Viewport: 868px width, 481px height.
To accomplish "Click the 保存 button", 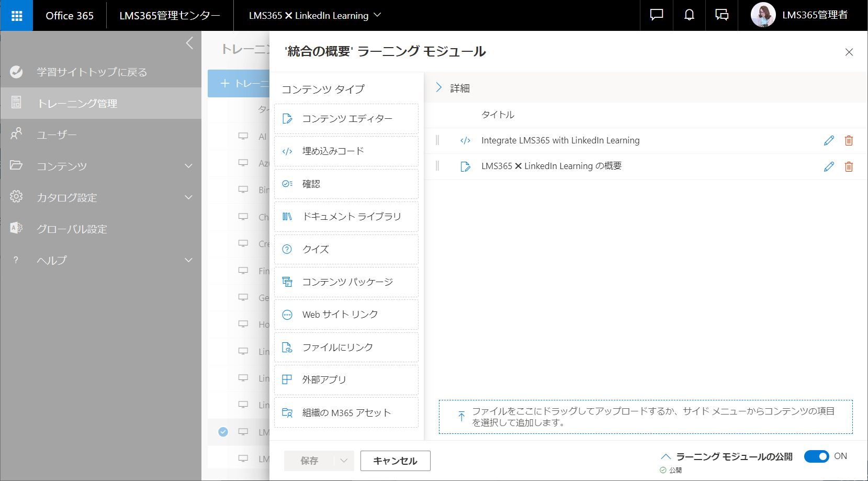I will tap(309, 461).
